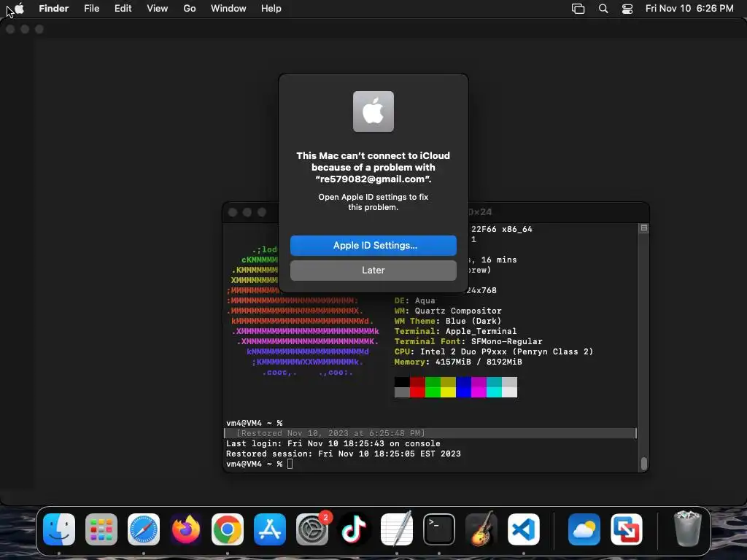This screenshot has height=560, width=747.
Task: Open TextEdit from the Dock
Action: (x=396, y=529)
